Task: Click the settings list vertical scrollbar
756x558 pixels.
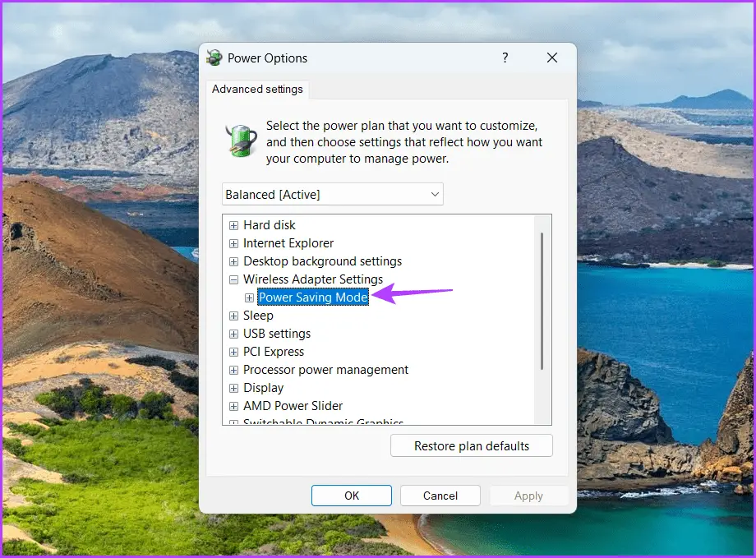Action: point(542,301)
